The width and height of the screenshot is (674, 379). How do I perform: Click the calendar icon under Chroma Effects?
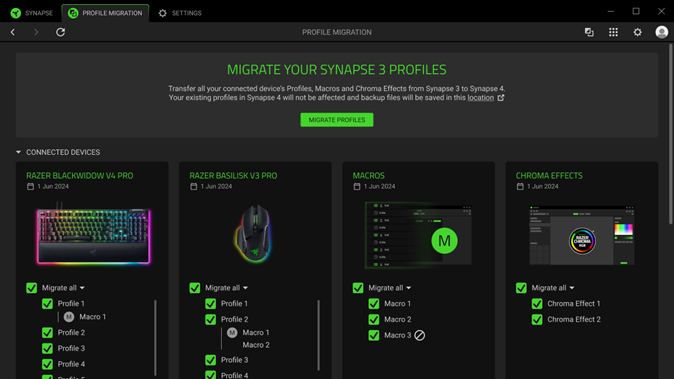pyautogui.click(x=520, y=186)
